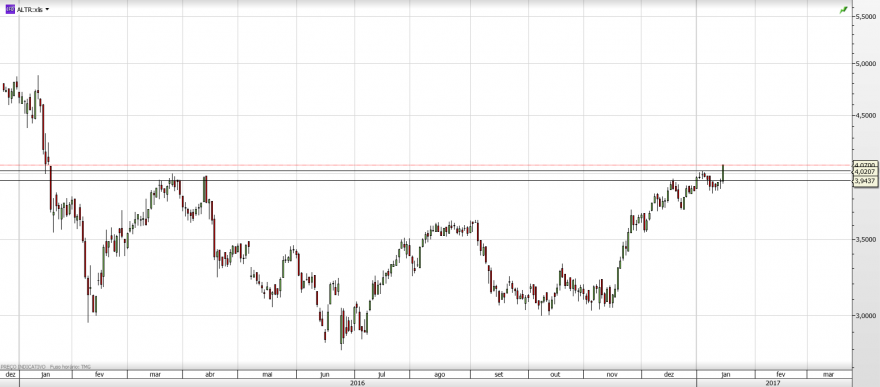Click the 5,0000 price axis value
Screen dimensions: 880x387
(867, 63)
